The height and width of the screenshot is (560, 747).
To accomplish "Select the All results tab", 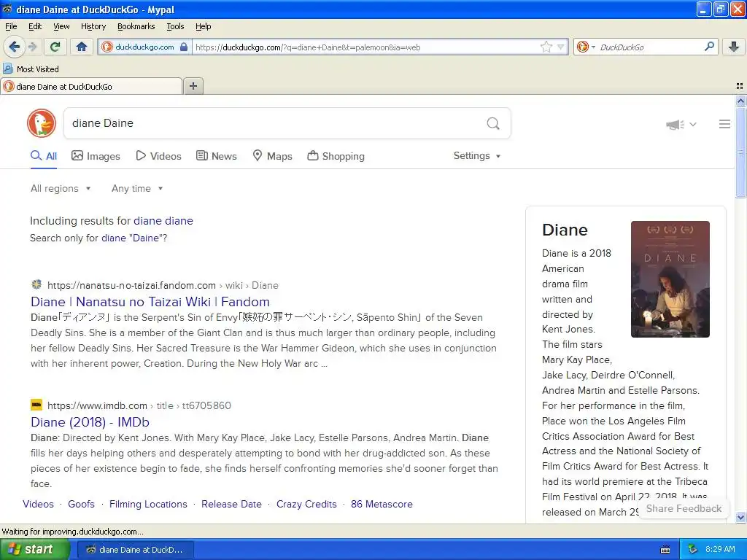I will point(44,156).
